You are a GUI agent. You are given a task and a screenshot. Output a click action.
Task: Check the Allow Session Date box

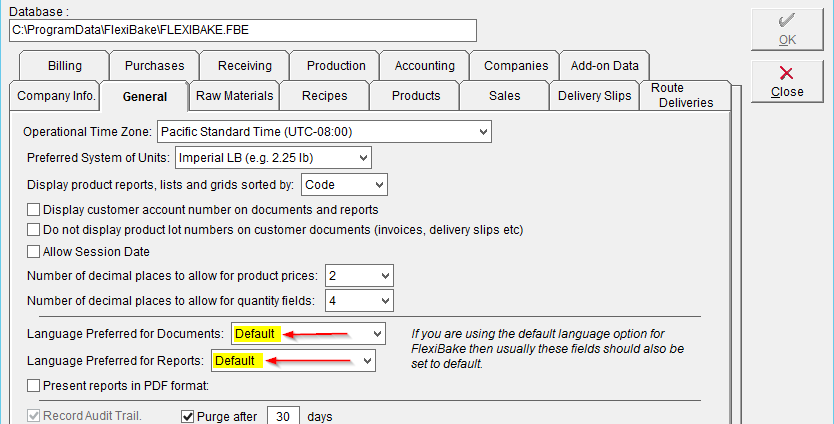[x=34, y=252]
